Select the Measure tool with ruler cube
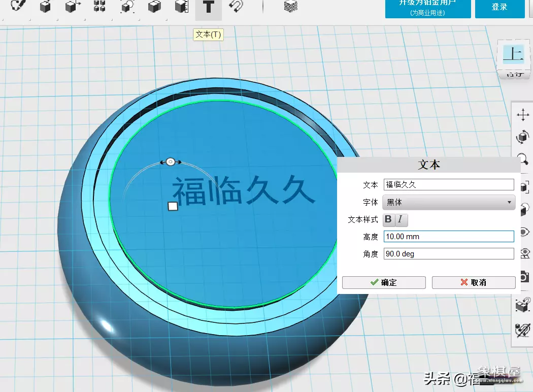 (x=181, y=7)
